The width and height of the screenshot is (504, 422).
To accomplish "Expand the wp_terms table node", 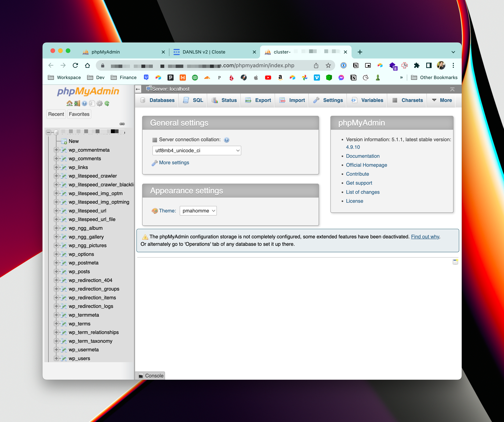I will [x=56, y=324].
